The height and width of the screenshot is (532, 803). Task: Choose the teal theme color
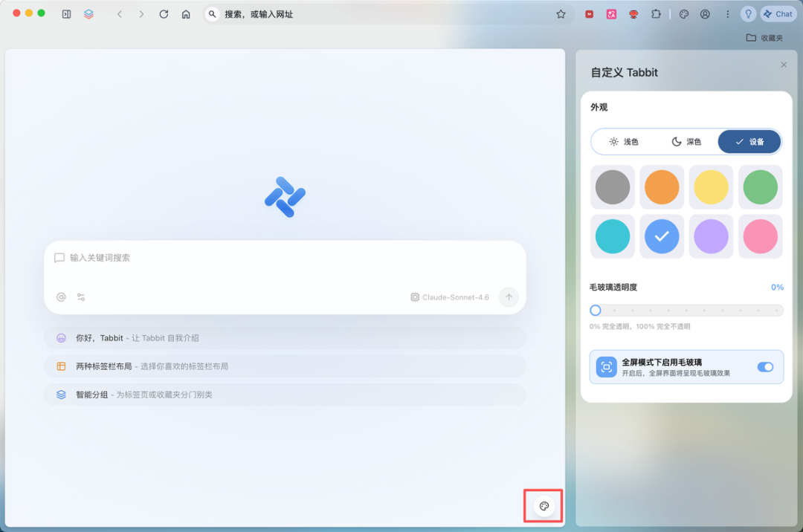(x=613, y=236)
